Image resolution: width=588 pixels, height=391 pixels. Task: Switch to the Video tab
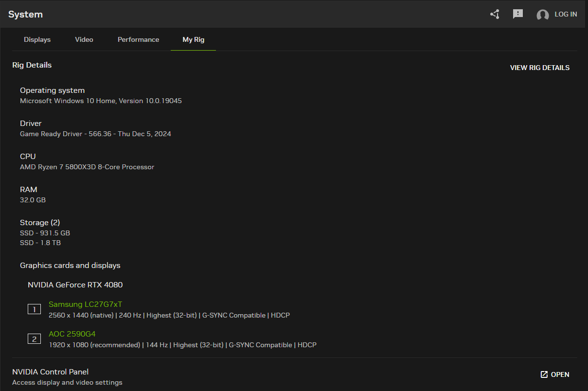coord(84,39)
